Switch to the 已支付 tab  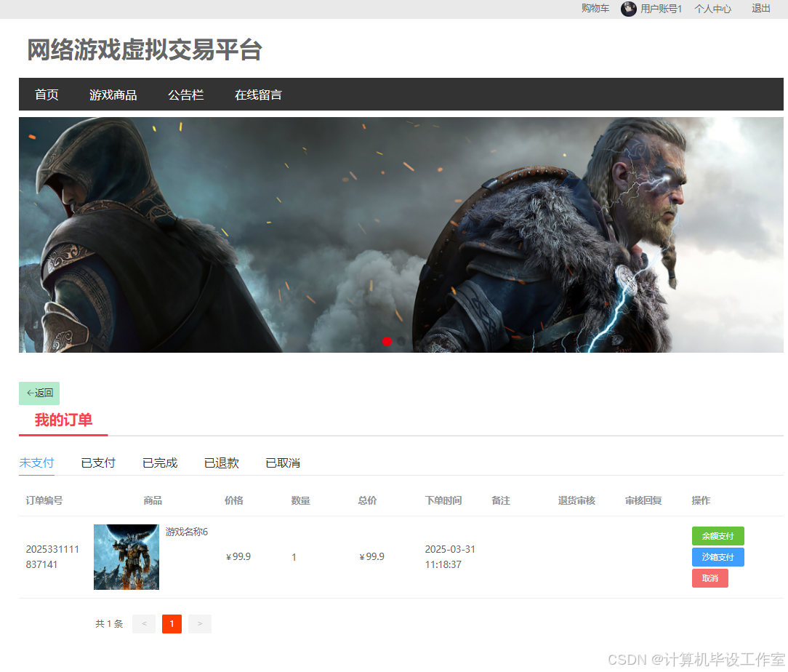tap(98, 463)
